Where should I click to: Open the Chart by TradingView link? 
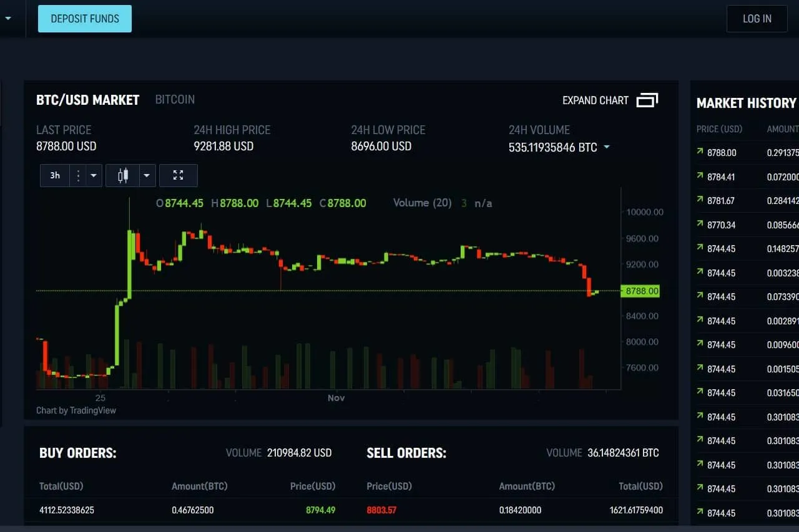76,410
